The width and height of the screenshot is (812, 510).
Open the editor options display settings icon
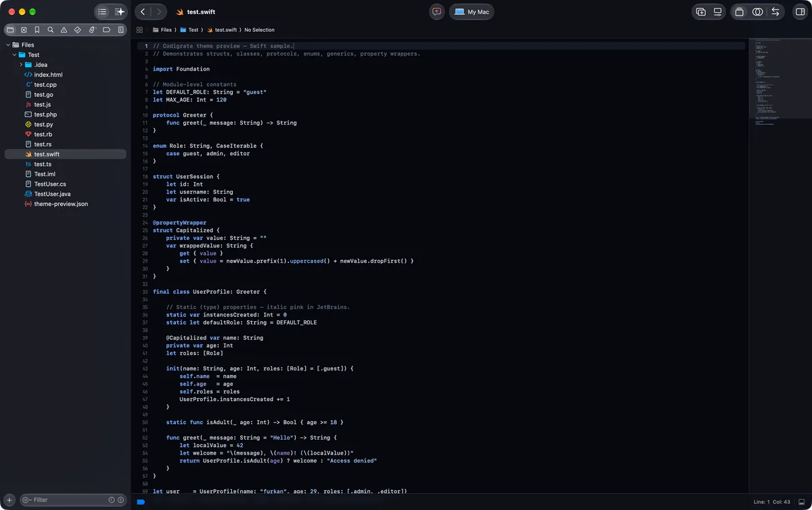pyautogui.click(x=717, y=12)
